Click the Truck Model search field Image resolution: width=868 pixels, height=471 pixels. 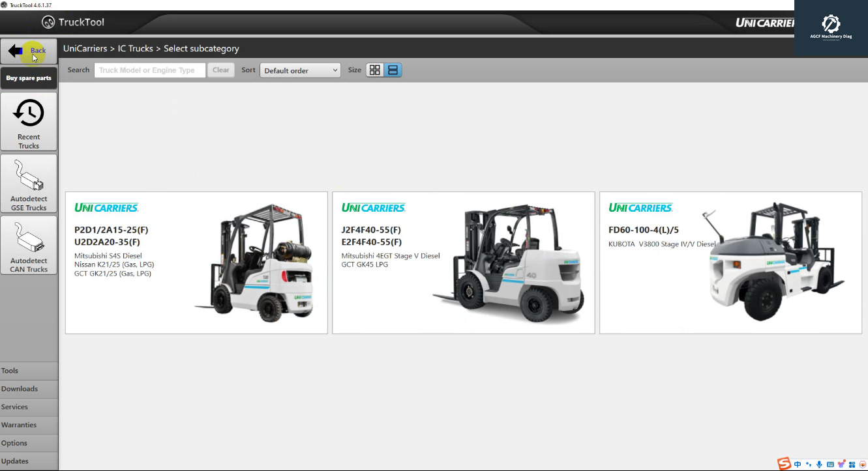pos(149,70)
